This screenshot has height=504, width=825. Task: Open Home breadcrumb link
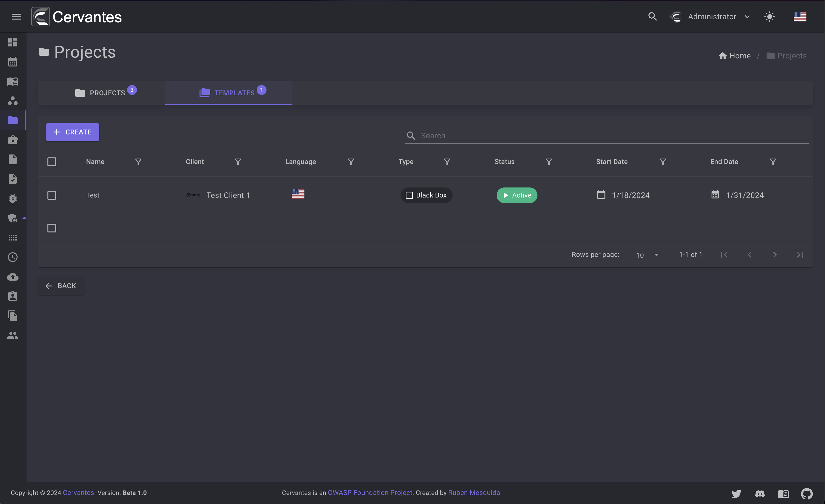(x=735, y=56)
